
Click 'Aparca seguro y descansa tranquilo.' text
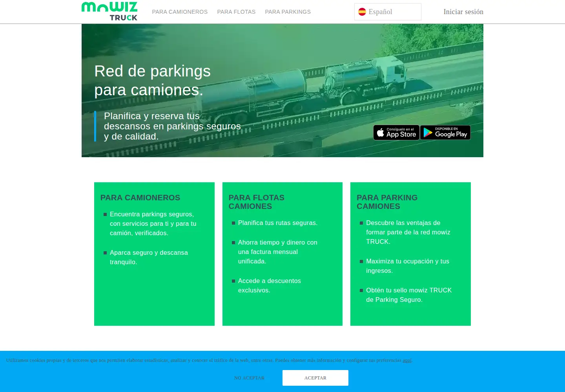(149, 257)
